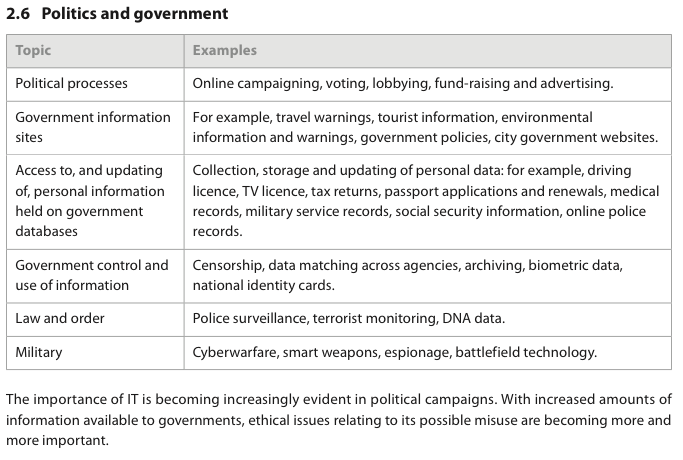
Task: Select the "Government information sites" cell
Action: 92,127
